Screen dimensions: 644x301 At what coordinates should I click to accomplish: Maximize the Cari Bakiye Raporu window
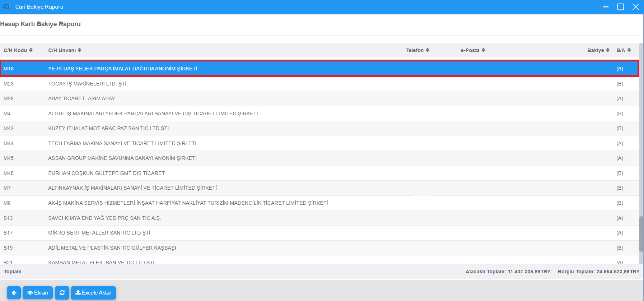tap(621, 7)
